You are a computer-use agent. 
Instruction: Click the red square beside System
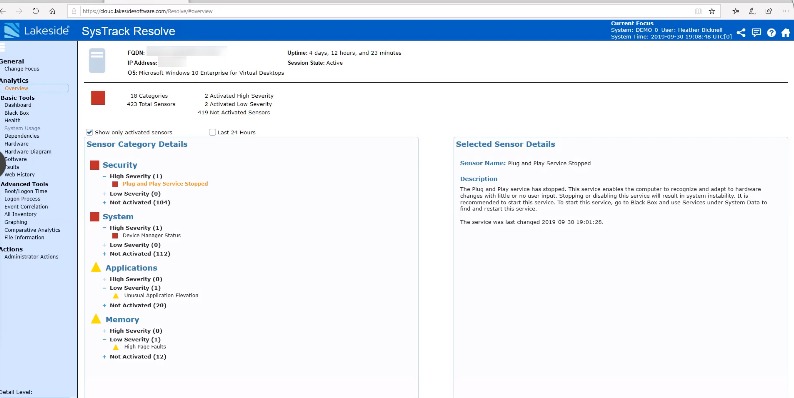pos(94,217)
